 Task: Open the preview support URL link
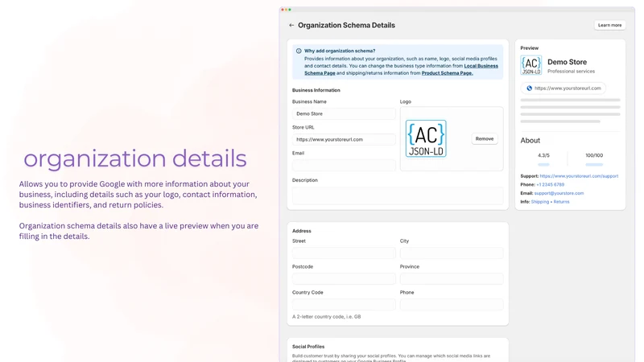579,176
